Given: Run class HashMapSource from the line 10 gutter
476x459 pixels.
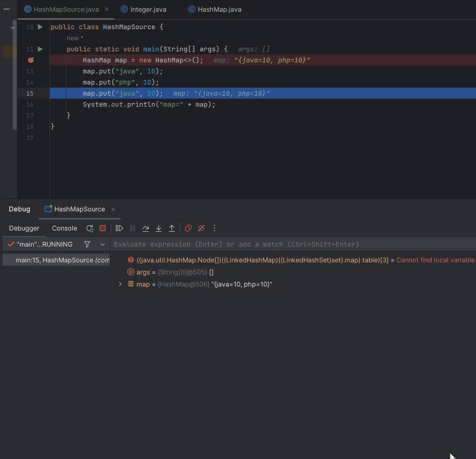Looking at the screenshot, I should tap(40, 27).
